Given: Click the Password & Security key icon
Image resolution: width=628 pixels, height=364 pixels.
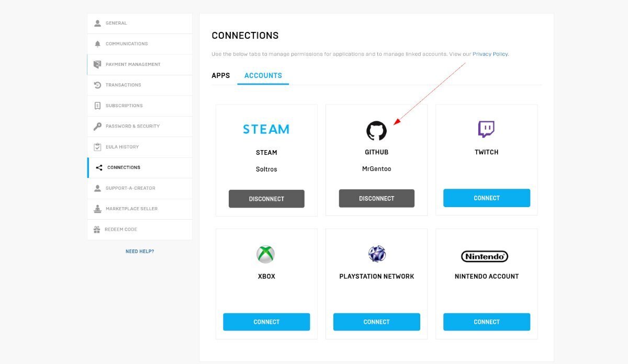Looking at the screenshot, I should click(97, 126).
